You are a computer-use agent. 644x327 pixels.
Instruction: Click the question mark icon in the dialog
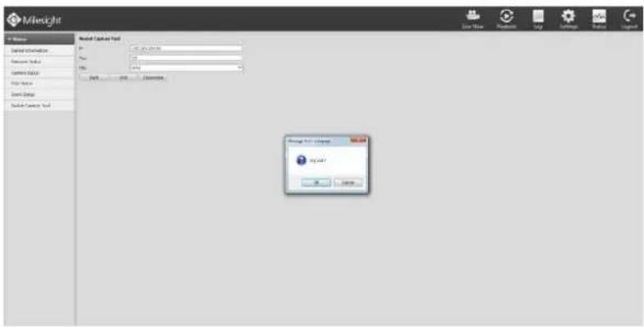[301, 160]
